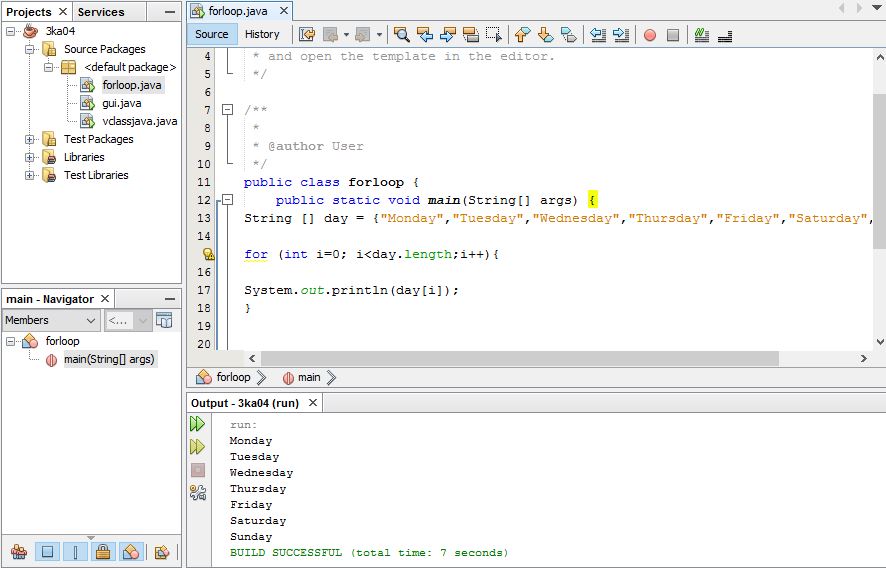
Task: Open the Members dropdown in Navigator
Action: 51,320
